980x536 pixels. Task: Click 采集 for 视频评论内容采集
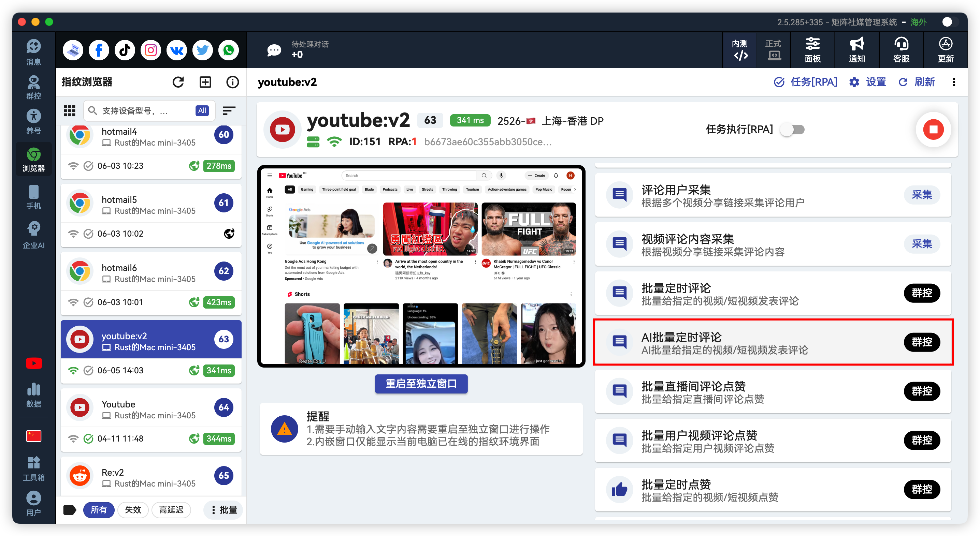click(x=922, y=244)
